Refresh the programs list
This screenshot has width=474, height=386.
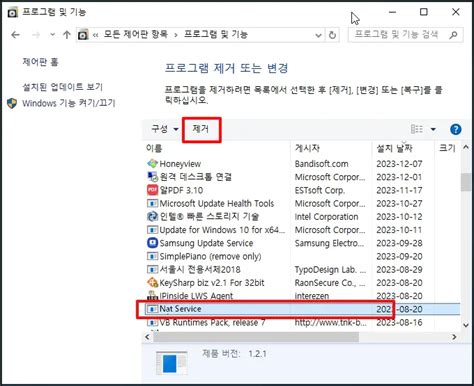pos(332,35)
